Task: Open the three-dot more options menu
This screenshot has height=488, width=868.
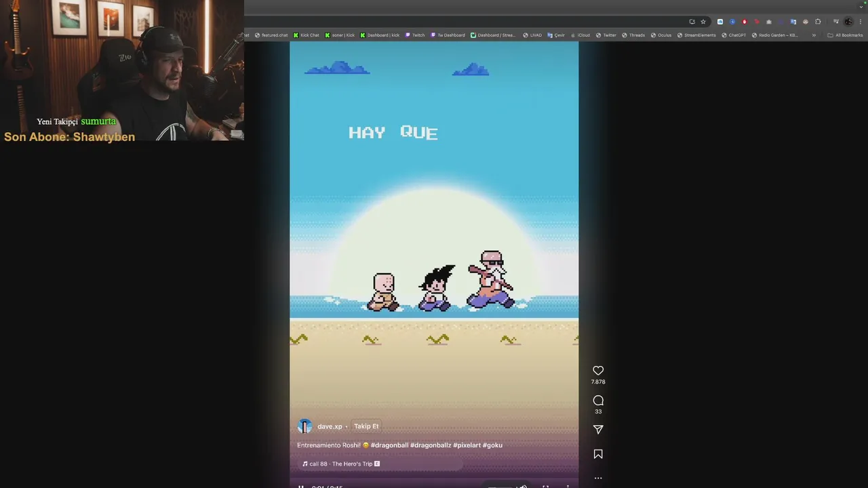Action: pos(598,478)
